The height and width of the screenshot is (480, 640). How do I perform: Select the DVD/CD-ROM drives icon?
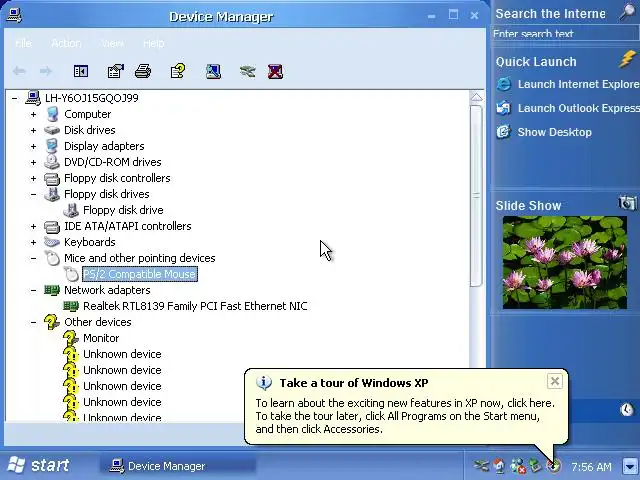click(x=52, y=162)
